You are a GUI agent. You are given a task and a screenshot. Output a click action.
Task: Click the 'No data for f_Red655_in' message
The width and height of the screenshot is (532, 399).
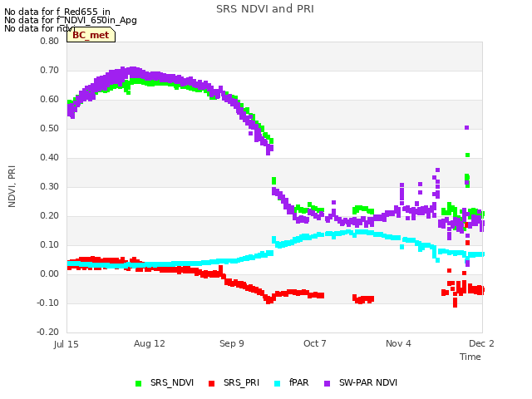[x=57, y=12]
